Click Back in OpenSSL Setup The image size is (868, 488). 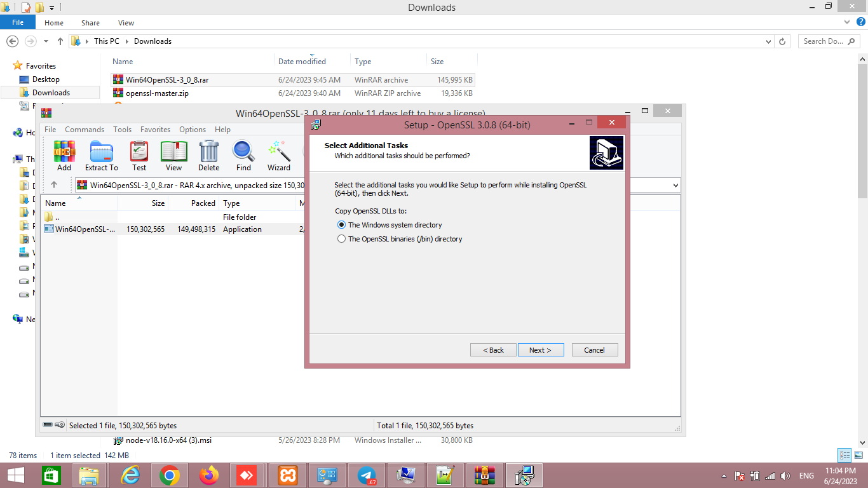(x=493, y=350)
